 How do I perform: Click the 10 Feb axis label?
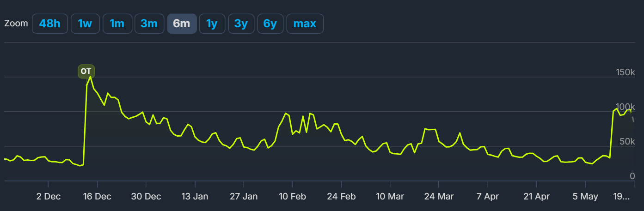pos(292,197)
